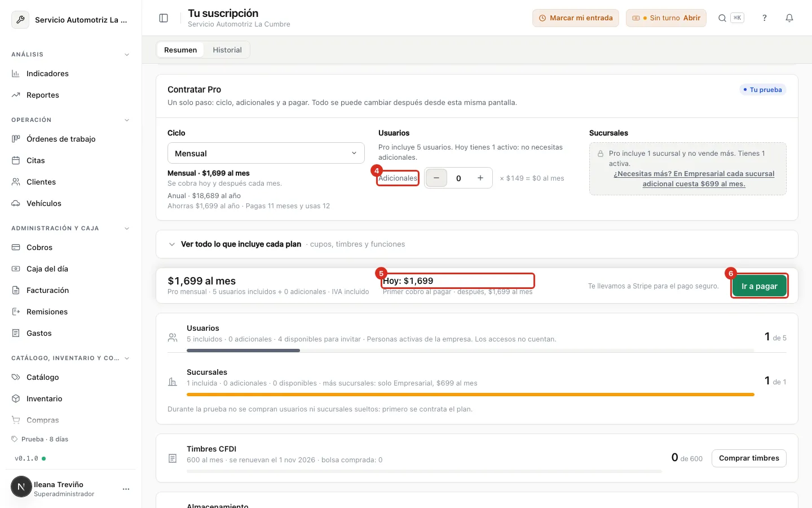Go to Órdenes de trabajo
The image size is (812, 508).
tap(70, 139)
